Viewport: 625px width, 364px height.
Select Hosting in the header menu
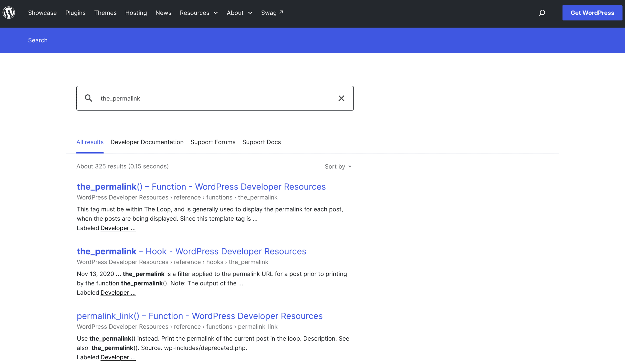coord(136,13)
